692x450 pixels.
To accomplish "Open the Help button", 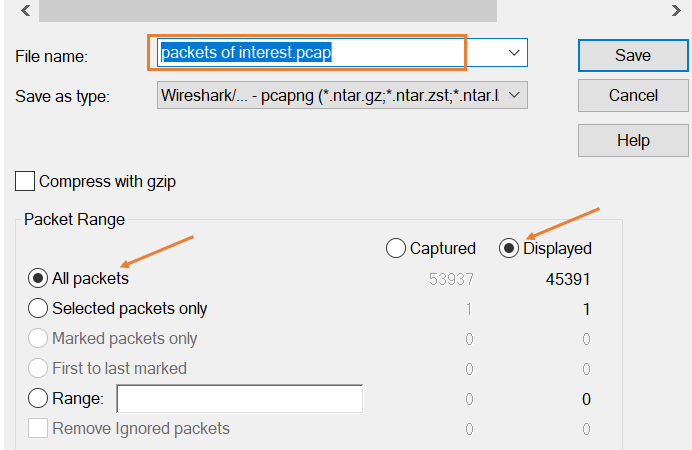I will (x=633, y=140).
